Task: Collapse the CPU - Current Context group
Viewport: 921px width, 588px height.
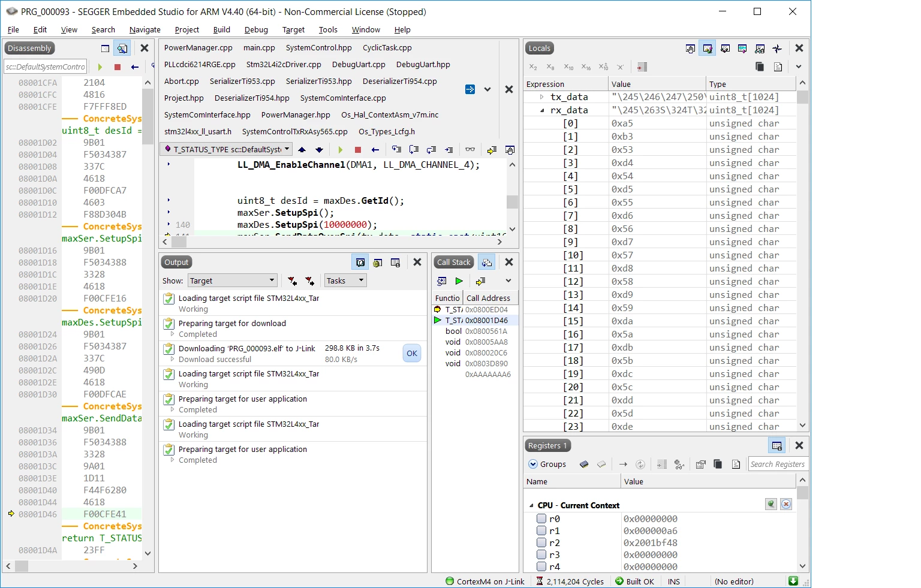Action: tap(531, 505)
